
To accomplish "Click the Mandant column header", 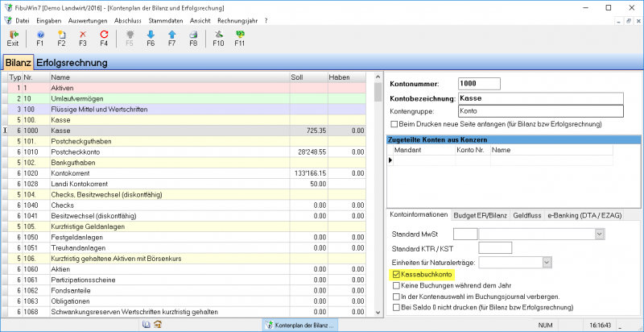I will [x=424, y=150].
